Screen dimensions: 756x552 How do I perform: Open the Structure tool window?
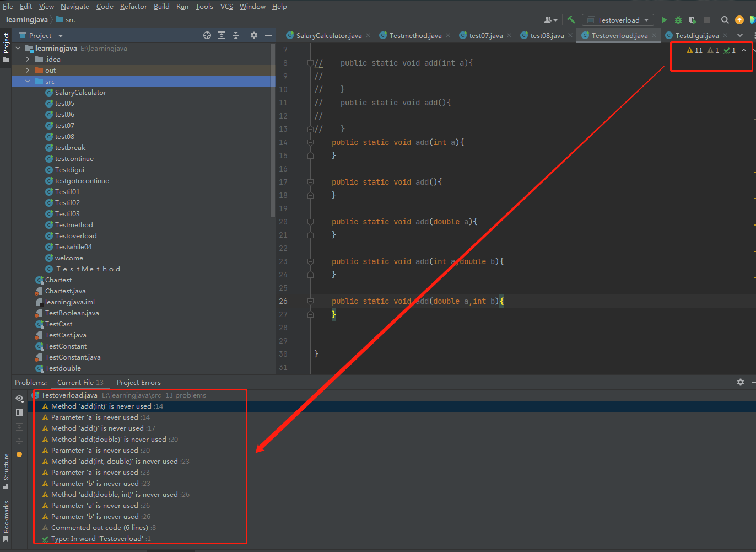click(6, 471)
